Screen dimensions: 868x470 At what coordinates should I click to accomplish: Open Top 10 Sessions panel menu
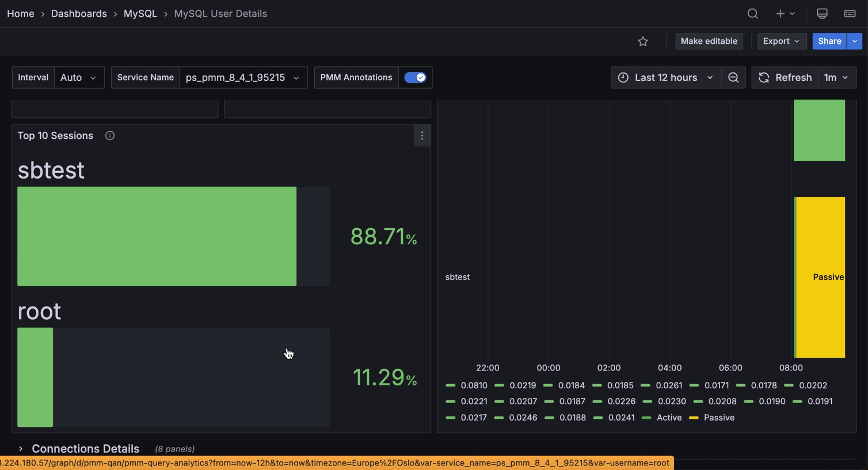click(x=422, y=136)
